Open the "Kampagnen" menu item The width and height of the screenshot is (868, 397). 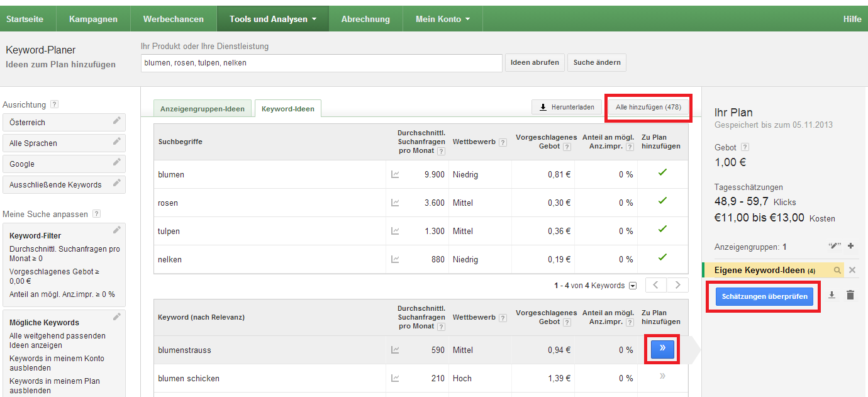92,18
